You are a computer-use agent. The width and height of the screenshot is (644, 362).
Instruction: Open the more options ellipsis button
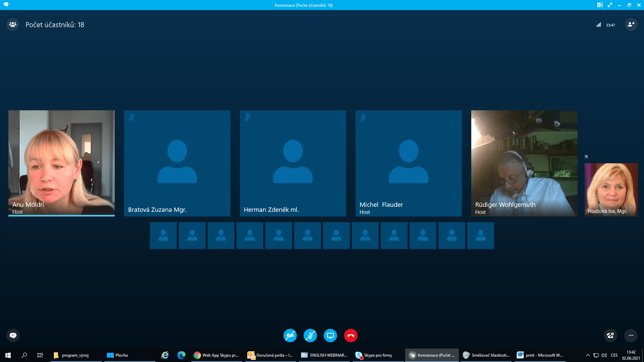click(x=631, y=336)
